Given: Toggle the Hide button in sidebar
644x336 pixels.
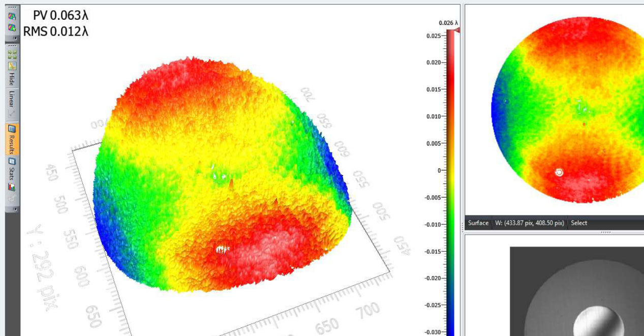Looking at the screenshot, I should click(x=12, y=79).
